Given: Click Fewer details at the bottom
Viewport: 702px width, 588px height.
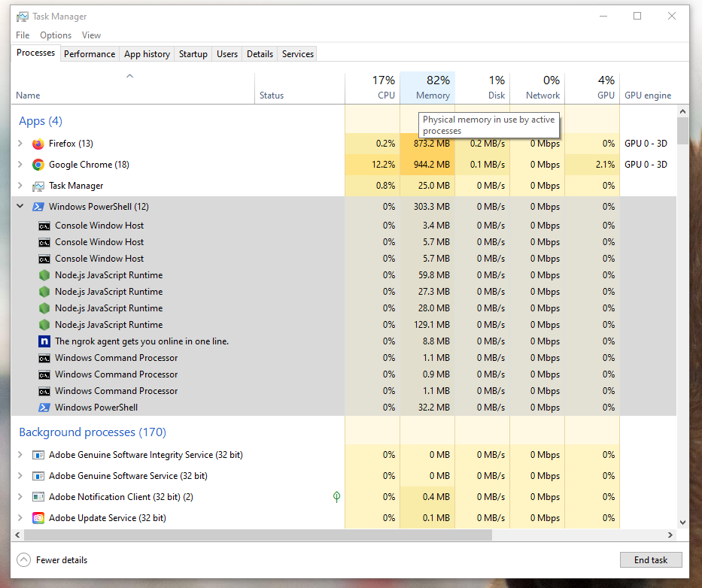Looking at the screenshot, I should (52, 559).
